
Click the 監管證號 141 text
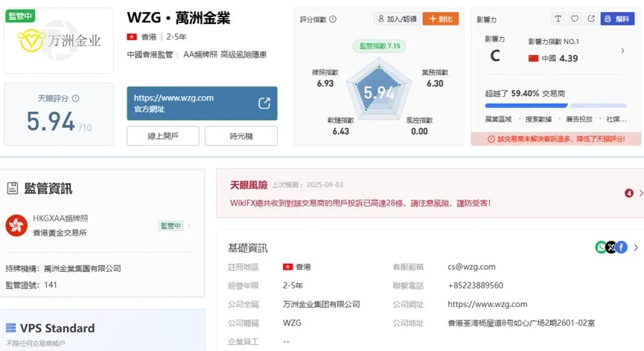pos(31,285)
